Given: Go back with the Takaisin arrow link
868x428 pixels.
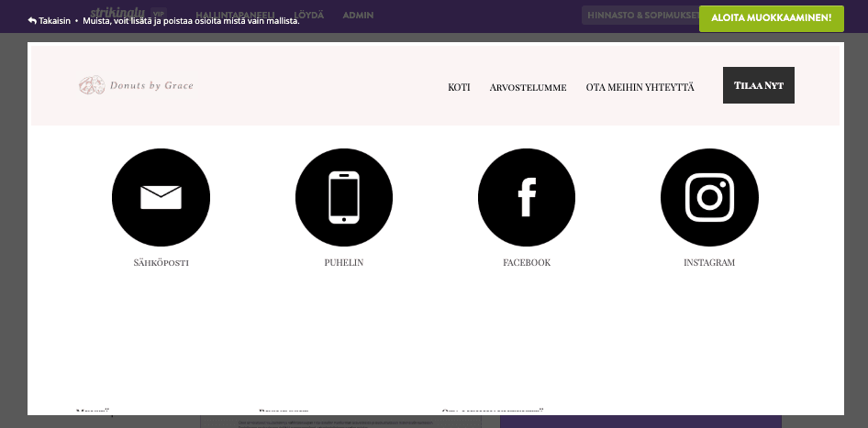Looking at the screenshot, I should pos(50,20).
